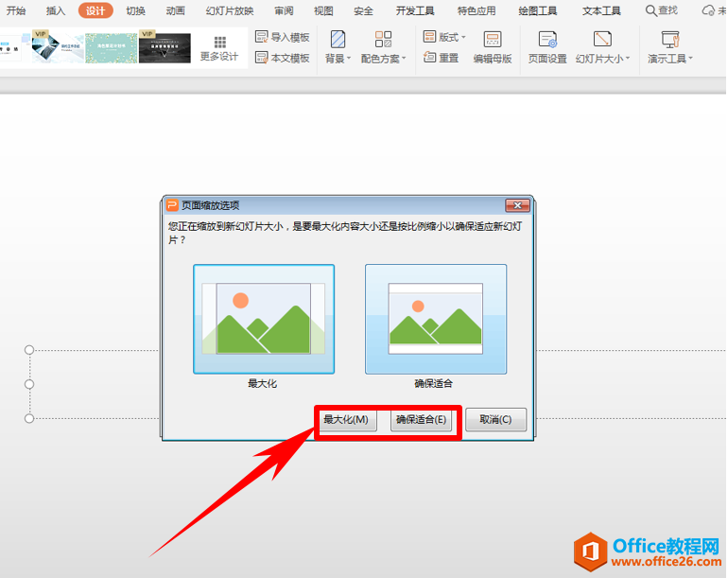
Task: Click the 更多设计 grid icon
Action: tap(219, 43)
